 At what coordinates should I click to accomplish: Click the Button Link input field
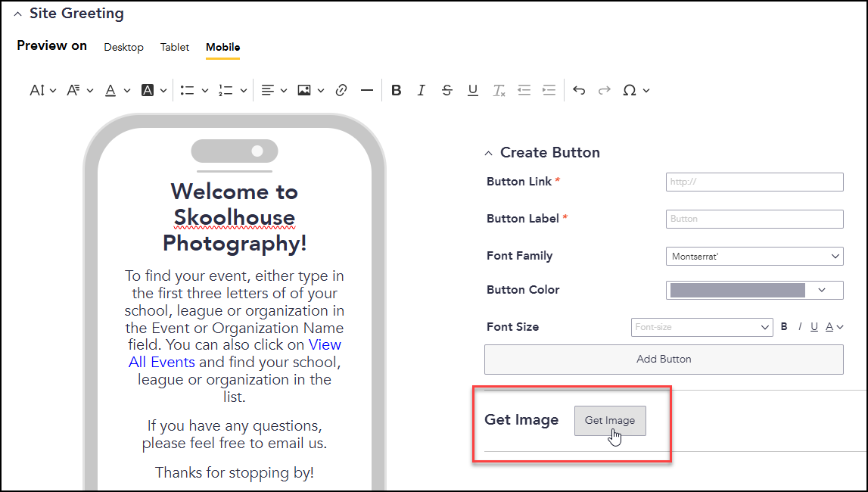coord(754,182)
